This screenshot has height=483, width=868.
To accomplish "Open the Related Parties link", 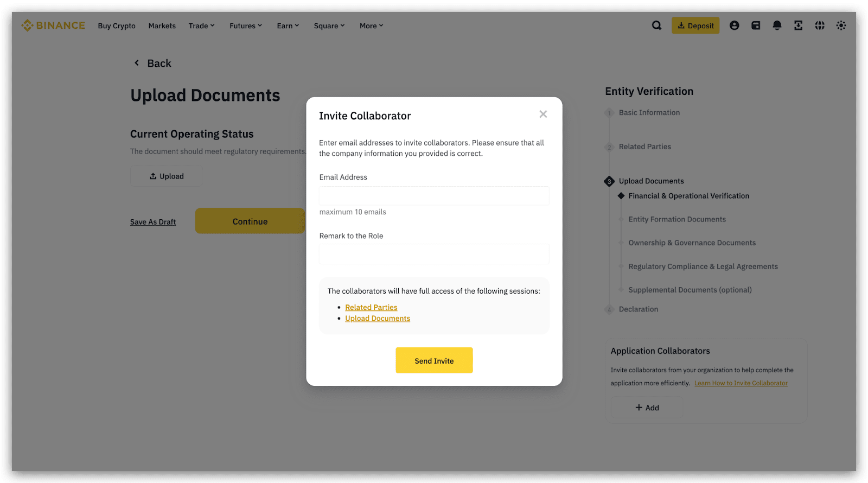I will point(371,307).
